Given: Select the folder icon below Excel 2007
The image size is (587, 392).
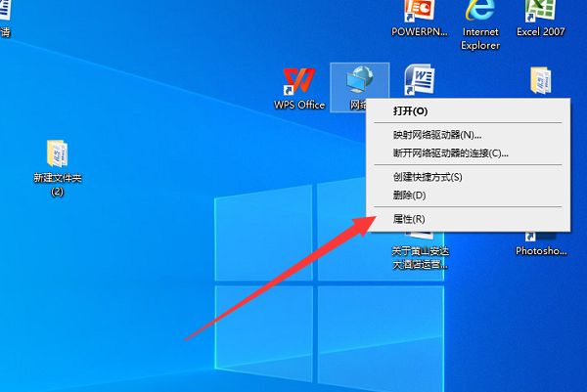Looking at the screenshot, I should click(x=541, y=80).
